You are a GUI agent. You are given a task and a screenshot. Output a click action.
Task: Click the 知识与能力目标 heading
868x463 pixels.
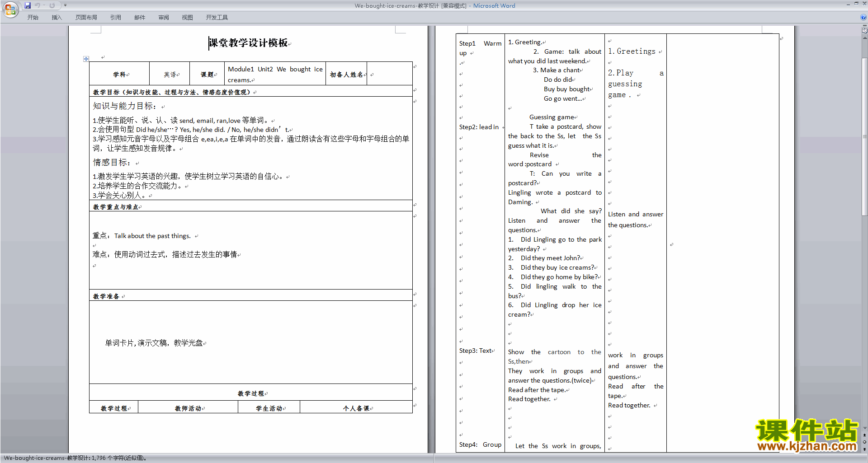(x=125, y=106)
